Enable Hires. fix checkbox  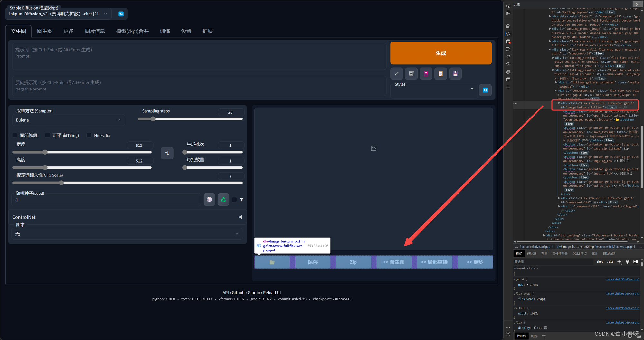pos(89,135)
